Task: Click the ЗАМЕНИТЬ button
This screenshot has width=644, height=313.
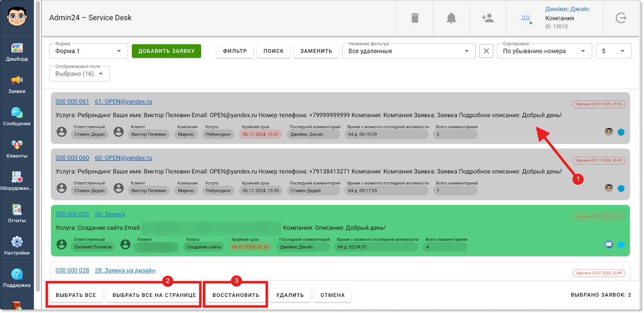Action: [x=316, y=51]
